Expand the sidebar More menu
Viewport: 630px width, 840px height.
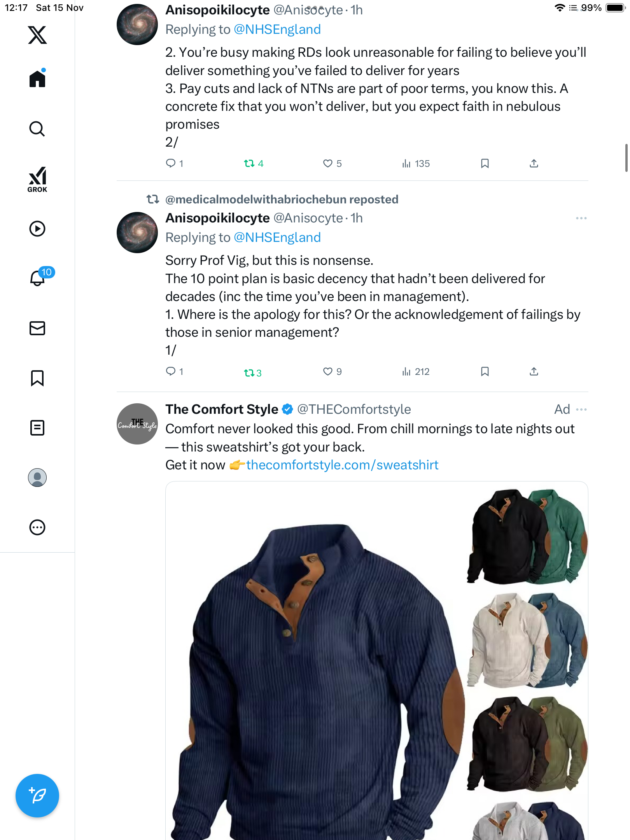pyautogui.click(x=37, y=527)
